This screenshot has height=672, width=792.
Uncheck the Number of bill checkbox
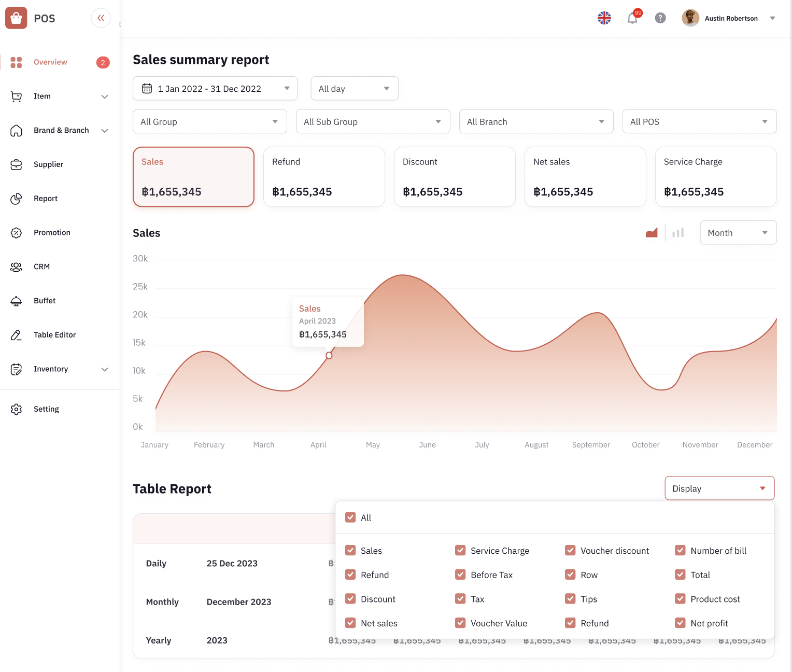[680, 551]
